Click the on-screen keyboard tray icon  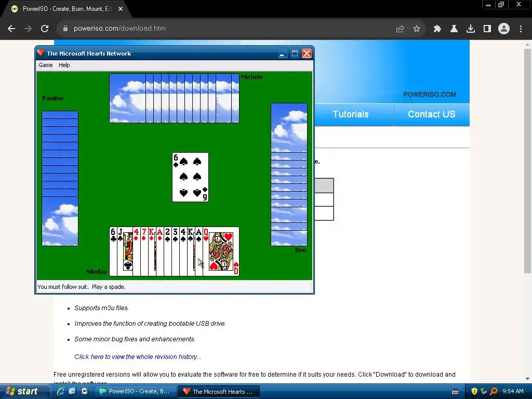point(455,392)
